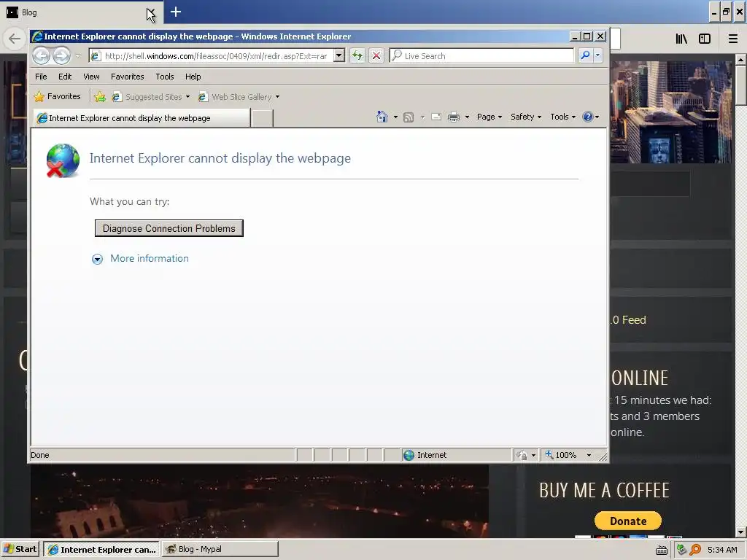Open the command bar Tools dropdown
The width and height of the screenshot is (747, 560).
(562, 117)
